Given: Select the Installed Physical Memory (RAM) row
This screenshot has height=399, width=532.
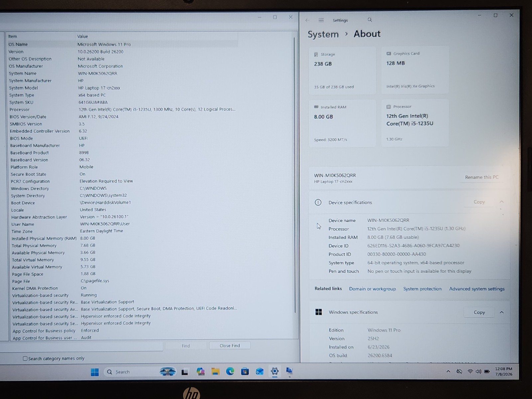Looking at the screenshot, I should [x=123, y=238].
